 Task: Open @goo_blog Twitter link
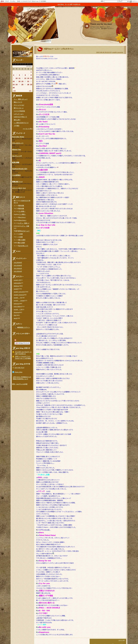[x=18, y=372]
